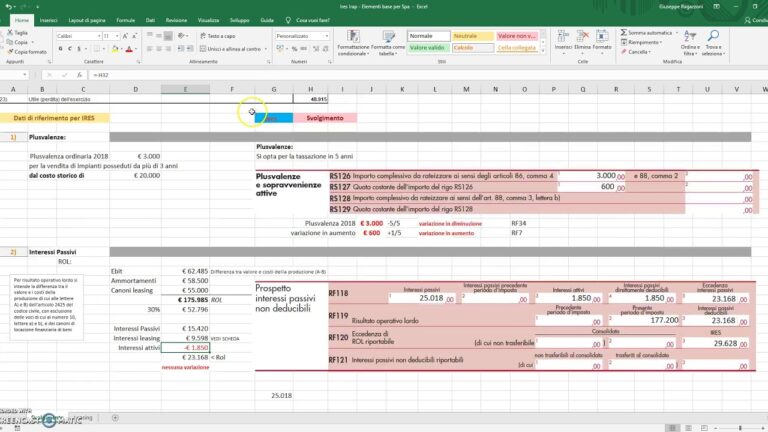The width and height of the screenshot is (768, 432).
Task: Apply the Valore valido cell style
Action: click(x=429, y=48)
